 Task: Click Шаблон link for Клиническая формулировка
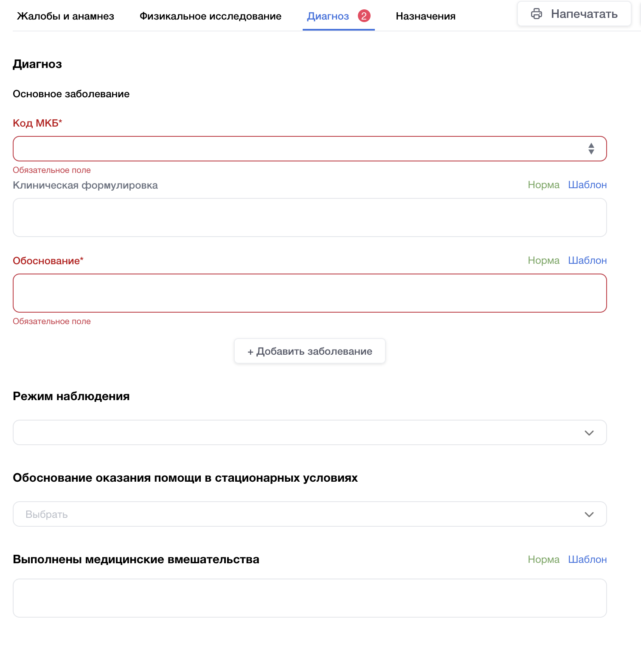coord(587,185)
